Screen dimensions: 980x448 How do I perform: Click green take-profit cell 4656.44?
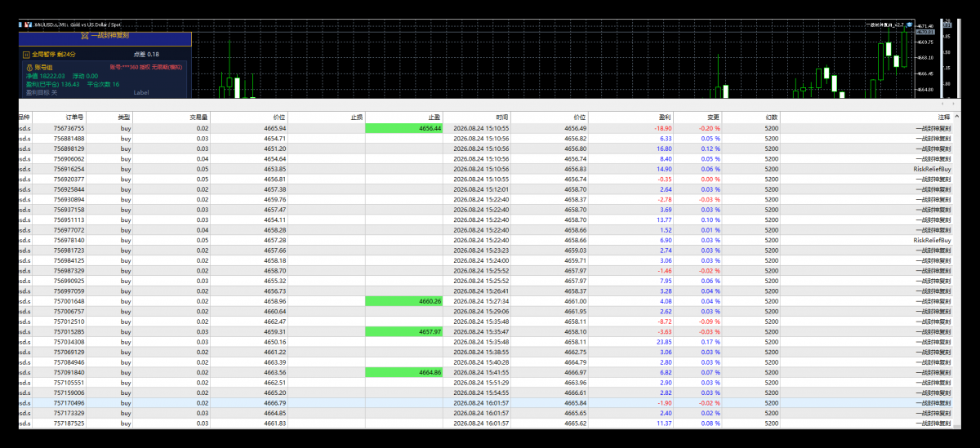404,128
